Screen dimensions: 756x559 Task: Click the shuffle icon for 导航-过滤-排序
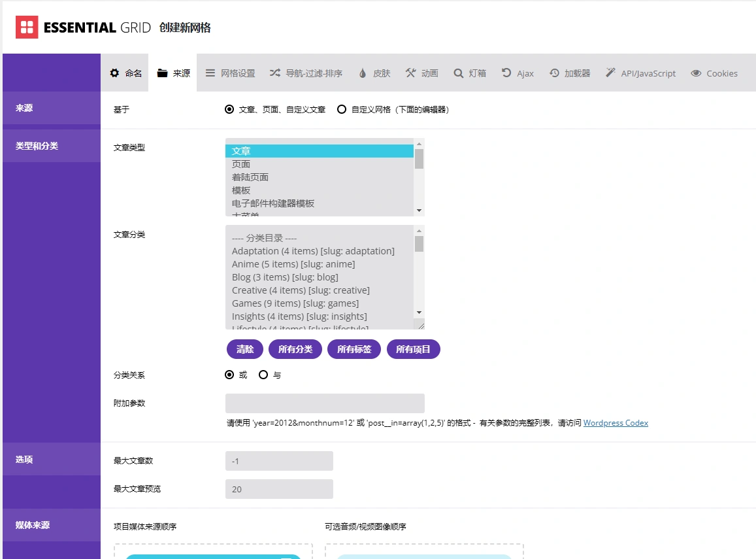[x=275, y=73]
